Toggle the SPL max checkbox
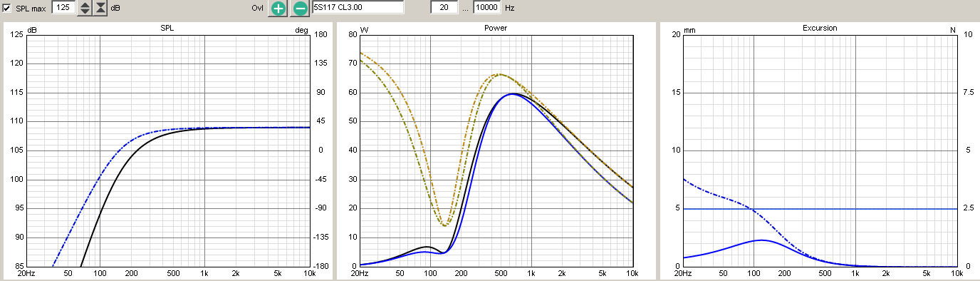 [x=7, y=9]
